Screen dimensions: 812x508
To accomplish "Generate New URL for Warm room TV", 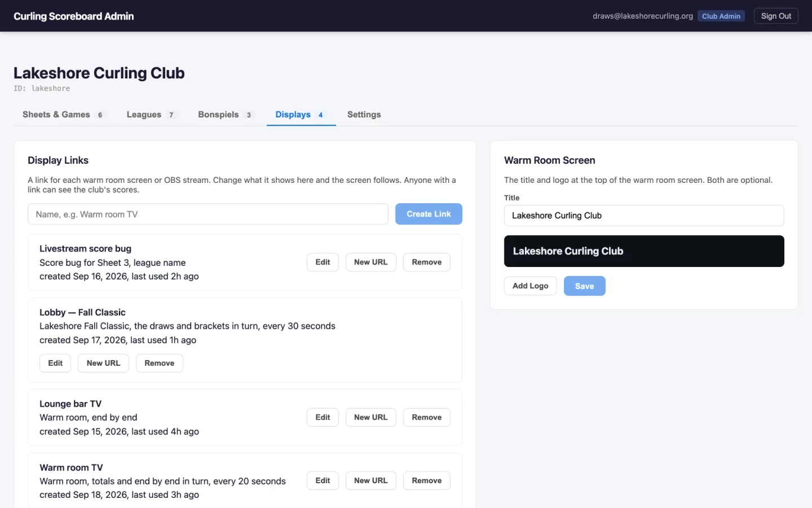I will 371,480.
